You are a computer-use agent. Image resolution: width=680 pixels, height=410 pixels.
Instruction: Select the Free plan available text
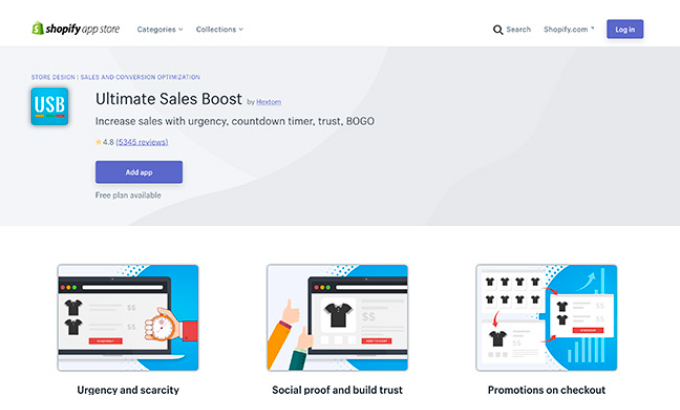pyautogui.click(x=128, y=195)
